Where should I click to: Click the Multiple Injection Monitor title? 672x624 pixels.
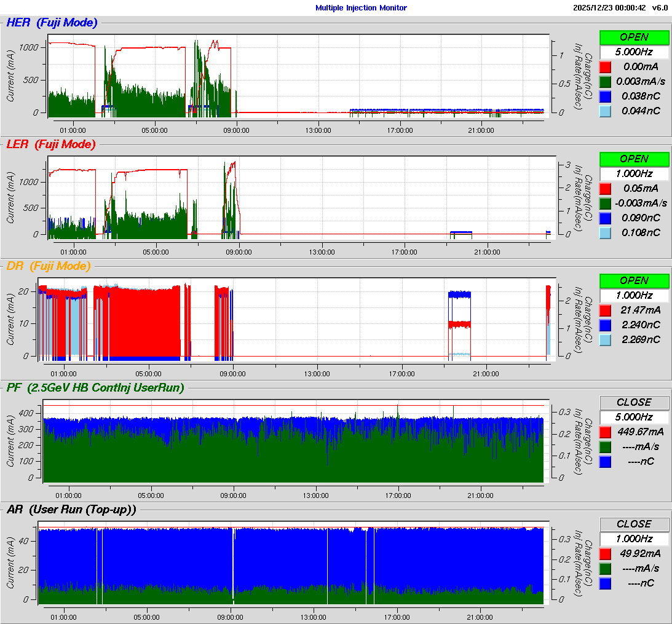click(361, 8)
